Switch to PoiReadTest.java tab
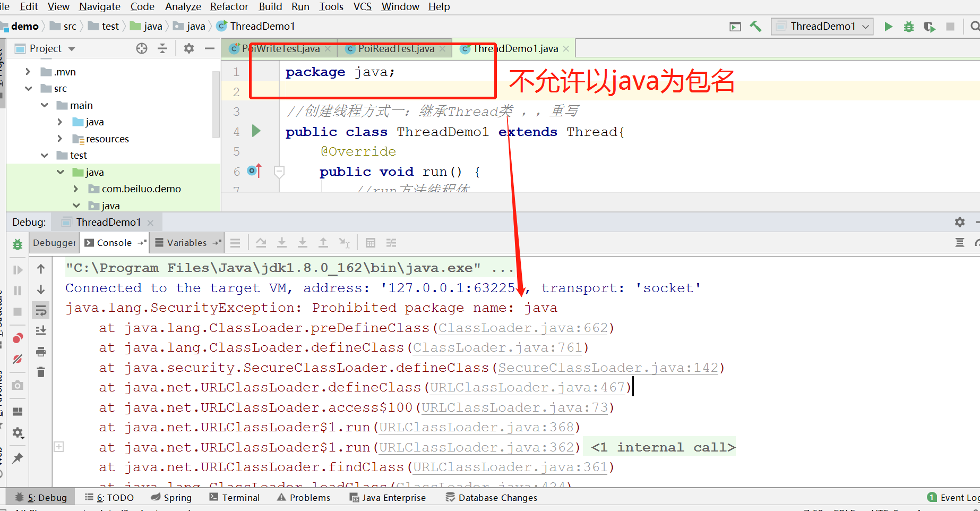Screen dimensions: 980x511 [x=395, y=49]
